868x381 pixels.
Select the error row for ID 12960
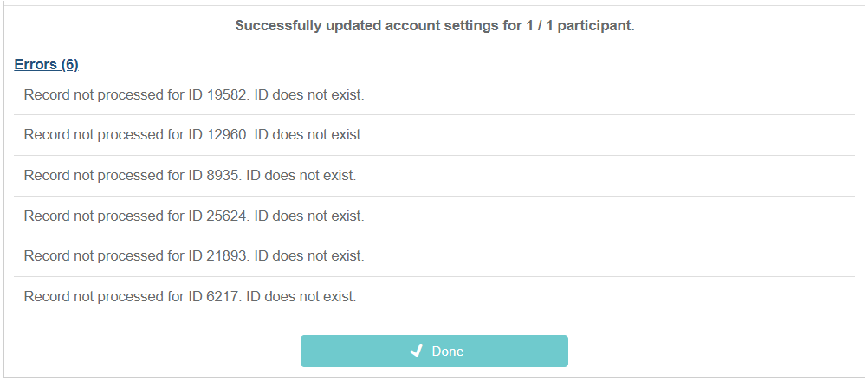[x=434, y=135]
